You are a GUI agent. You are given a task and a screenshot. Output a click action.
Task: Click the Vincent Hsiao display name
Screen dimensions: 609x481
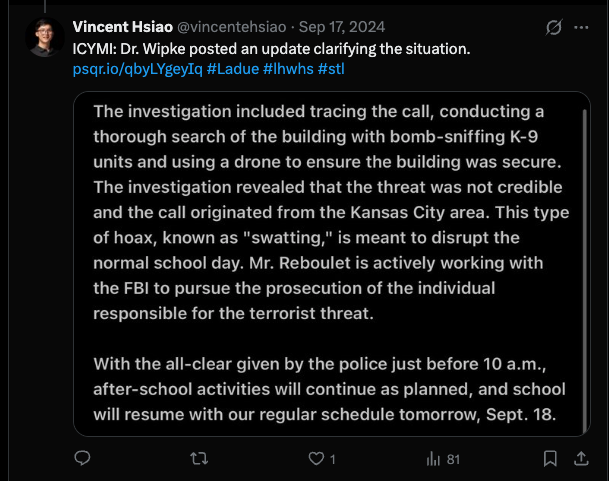[x=125, y=28]
